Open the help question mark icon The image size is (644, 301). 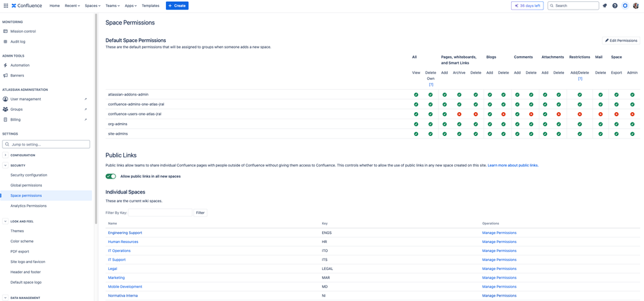click(x=615, y=6)
